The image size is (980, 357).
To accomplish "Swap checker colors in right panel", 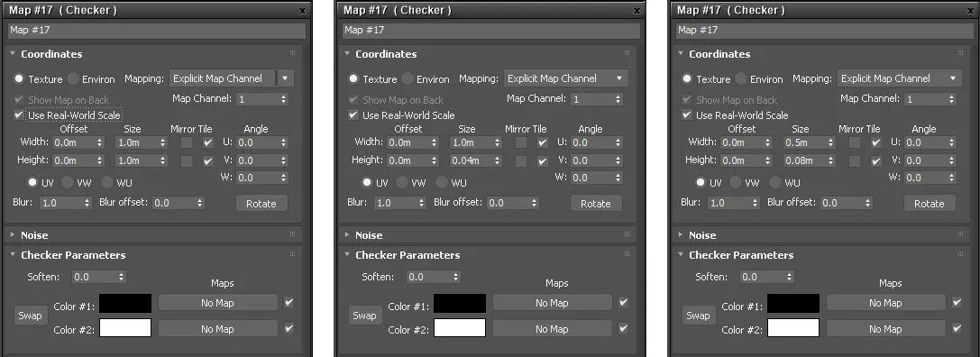I will coord(698,316).
